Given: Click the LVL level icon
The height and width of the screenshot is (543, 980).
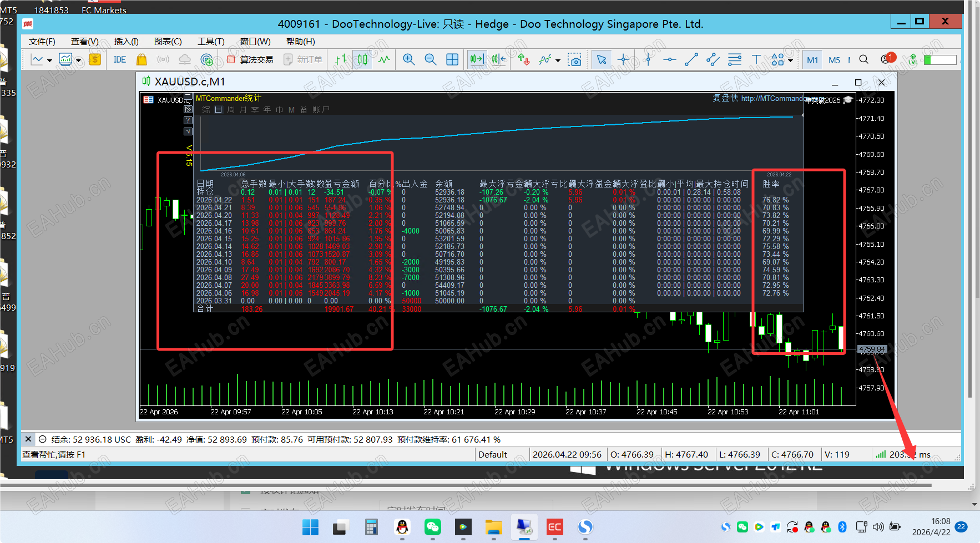Looking at the screenshot, I should [x=913, y=59].
